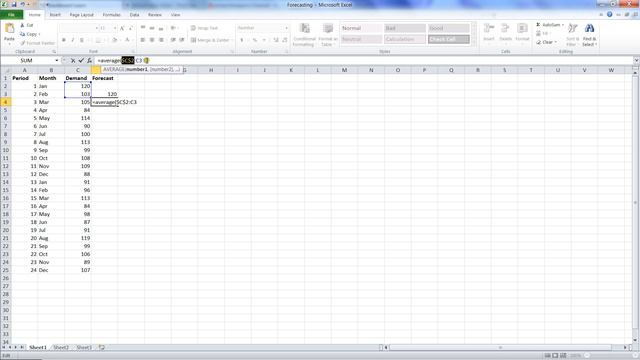Confirm the formula with the checkmark icon

[81, 60]
